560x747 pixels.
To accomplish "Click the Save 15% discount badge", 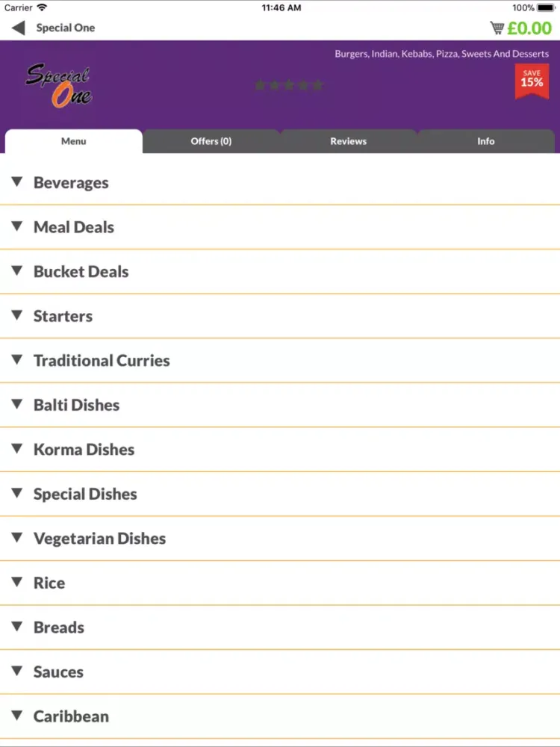I will (532, 80).
